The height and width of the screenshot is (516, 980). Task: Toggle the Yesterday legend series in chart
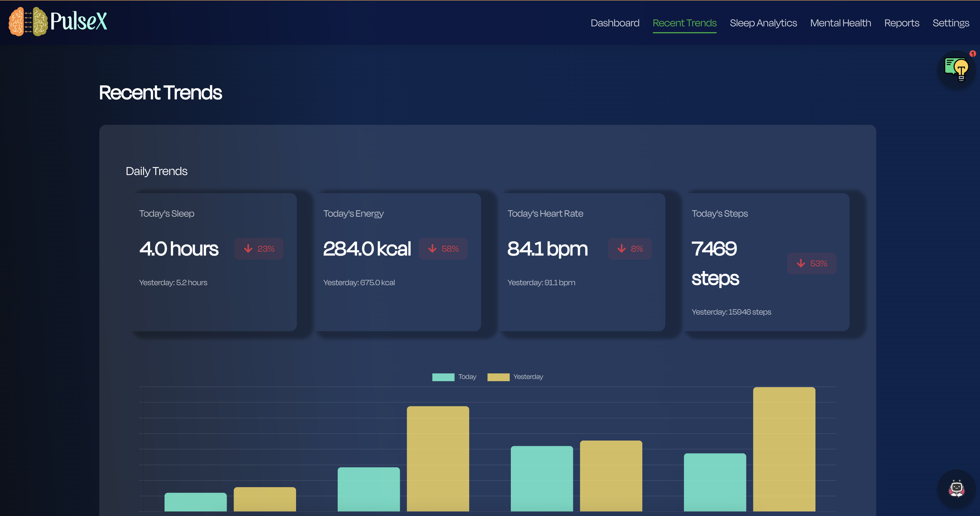(x=515, y=377)
